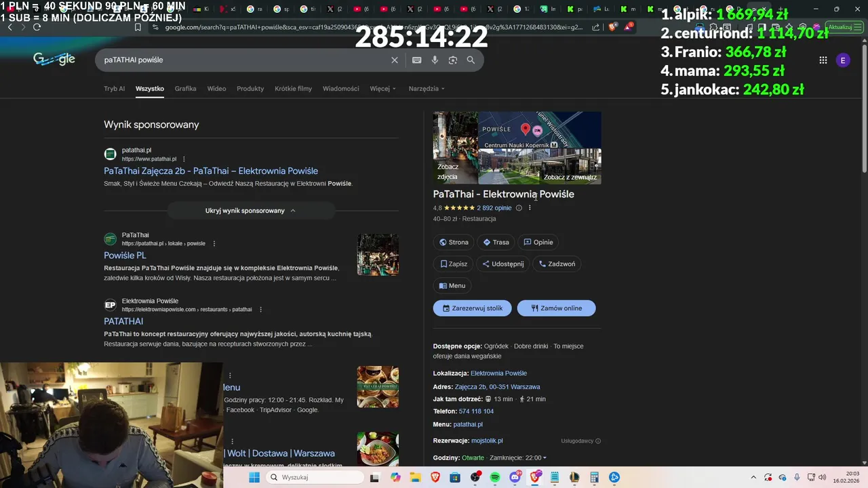The height and width of the screenshot is (488, 868).
Task: Open more options dots next to 2 892 opinie
Action: (x=530, y=208)
